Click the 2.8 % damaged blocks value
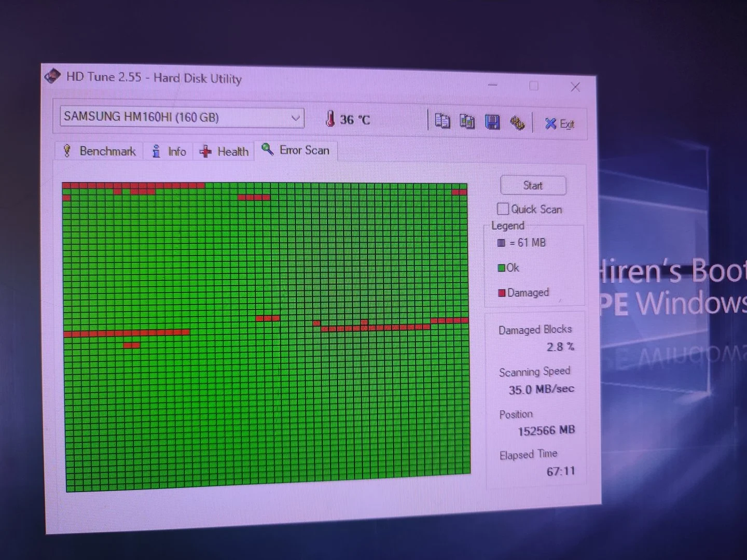Screen dimensions: 747x560 click(x=560, y=347)
